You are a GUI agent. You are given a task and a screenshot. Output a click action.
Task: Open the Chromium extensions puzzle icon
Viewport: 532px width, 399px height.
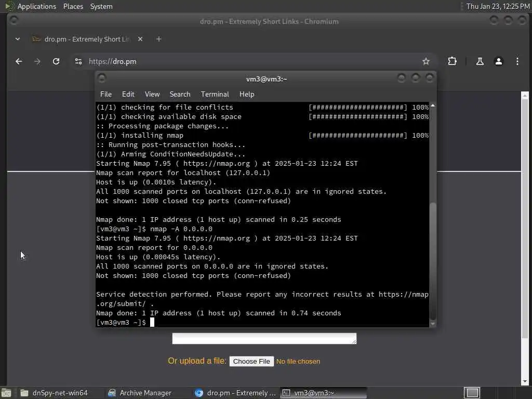click(453, 61)
